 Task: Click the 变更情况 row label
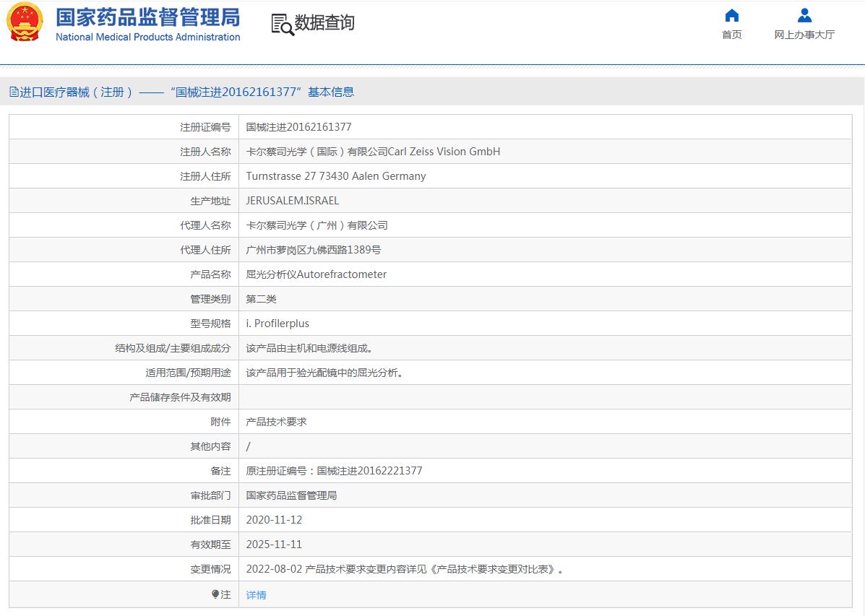pyautogui.click(x=211, y=568)
